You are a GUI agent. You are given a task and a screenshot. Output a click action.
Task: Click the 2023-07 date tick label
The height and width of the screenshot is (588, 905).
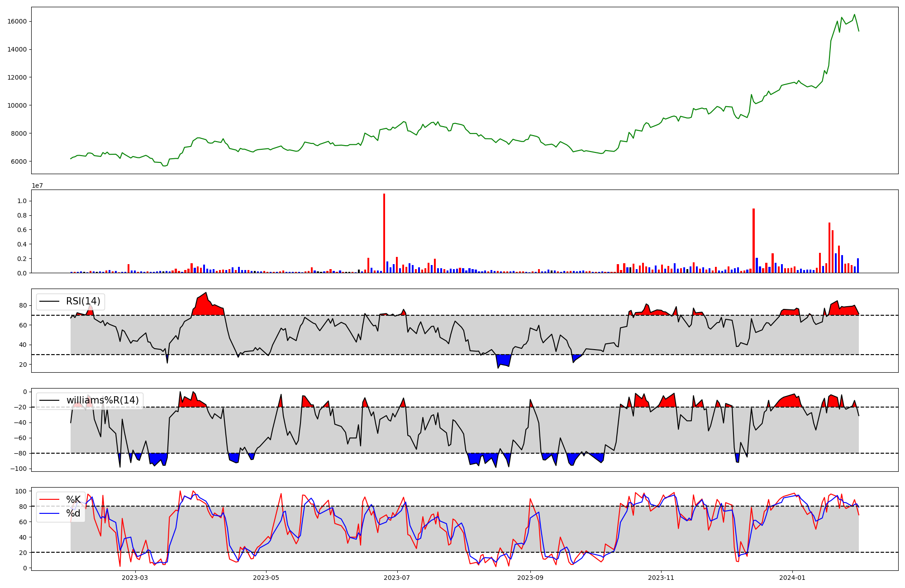tap(397, 578)
